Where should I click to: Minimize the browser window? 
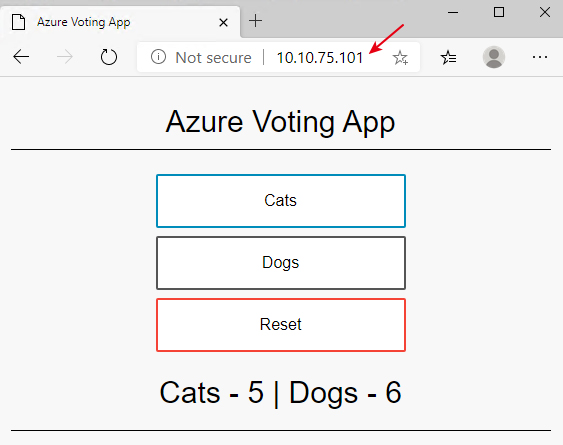point(453,12)
